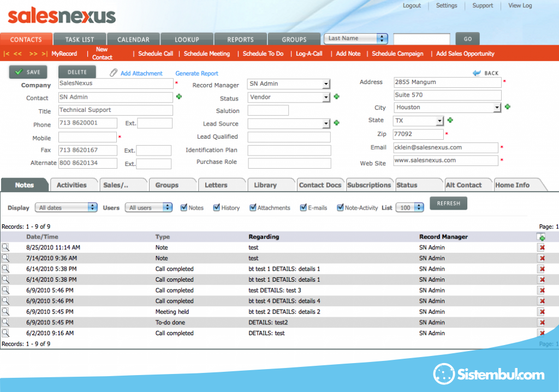Open the City Houston dropdown

[x=448, y=108]
